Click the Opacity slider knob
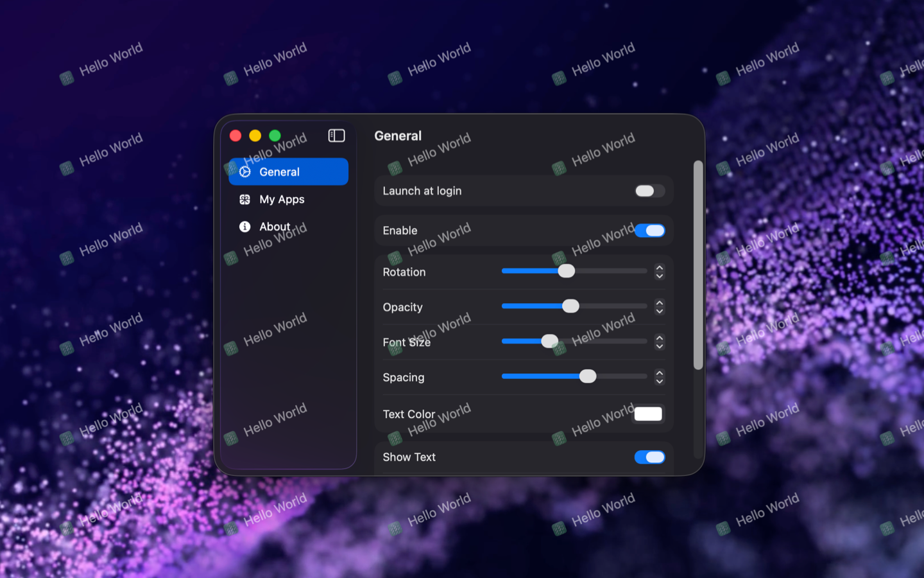 pyautogui.click(x=570, y=306)
